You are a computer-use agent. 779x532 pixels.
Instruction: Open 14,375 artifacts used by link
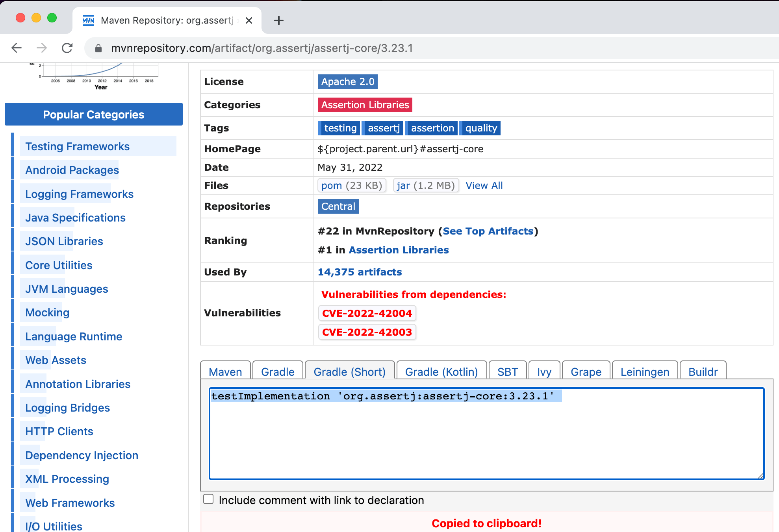pyautogui.click(x=359, y=272)
